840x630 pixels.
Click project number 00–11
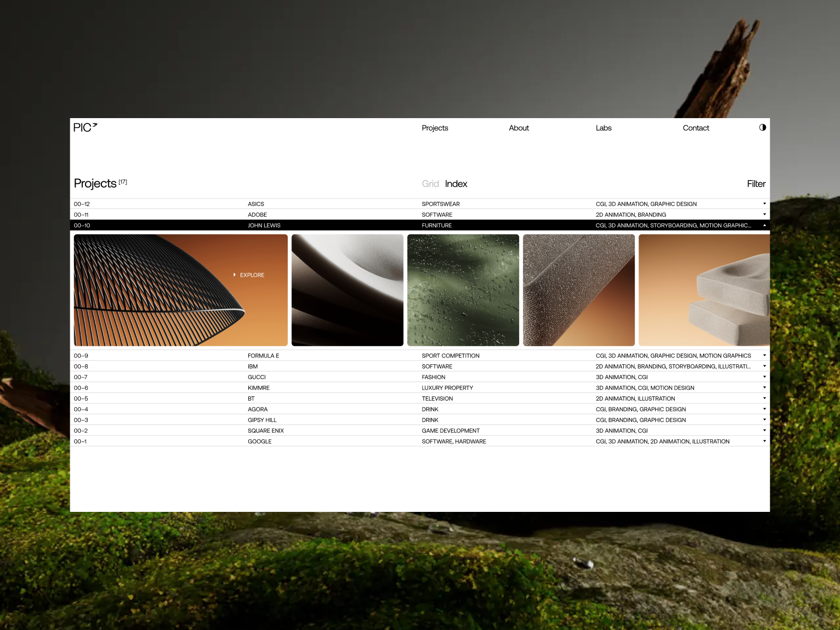coord(81,215)
